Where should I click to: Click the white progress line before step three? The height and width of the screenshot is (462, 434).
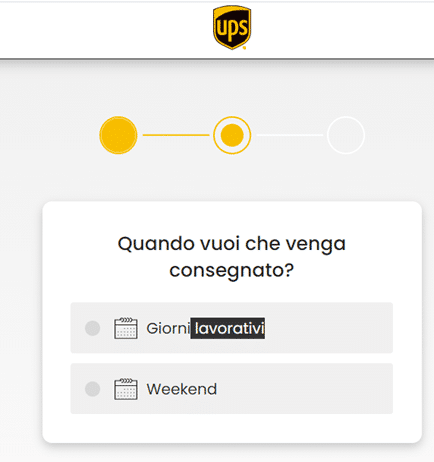click(x=290, y=135)
